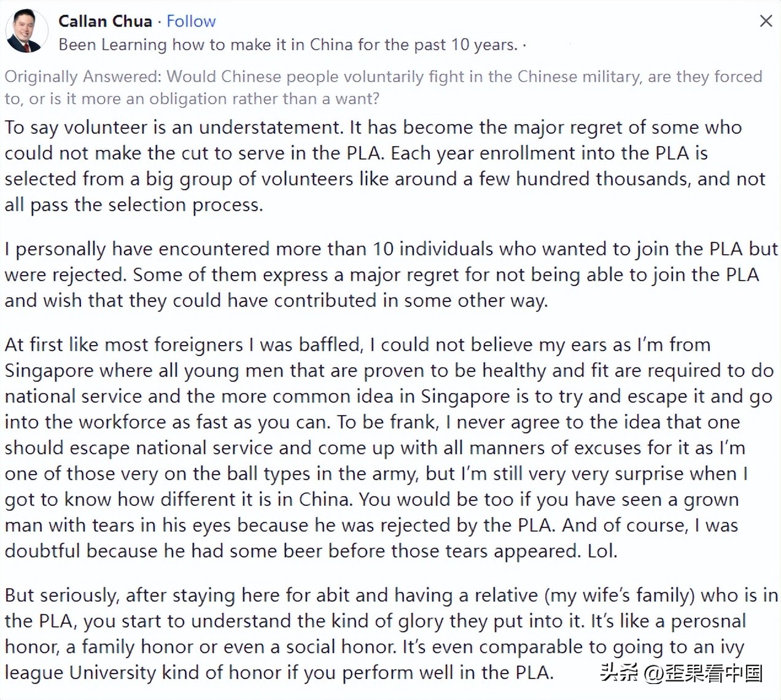The image size is (781, 700).
Task: Click the misspelled word 'perosnal'
Action: click(708, 621)
